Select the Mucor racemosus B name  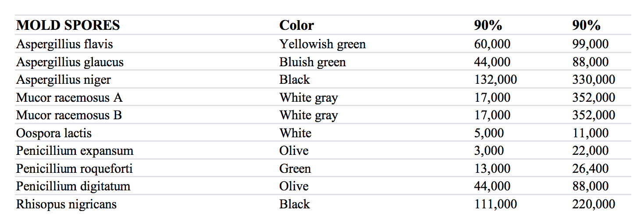click(x=69, y=115)
